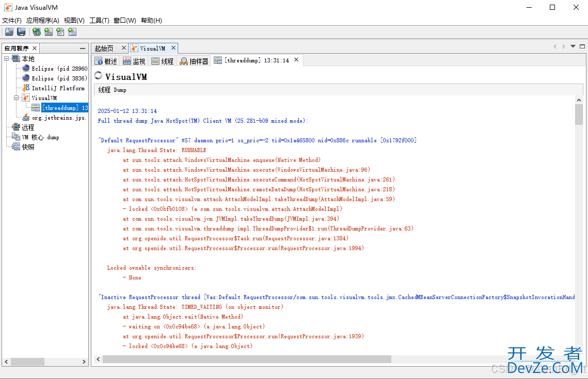Viewport: 588px width, 379px height.
Task: Click the scroll documents right arrow
Action: (564, 46)
